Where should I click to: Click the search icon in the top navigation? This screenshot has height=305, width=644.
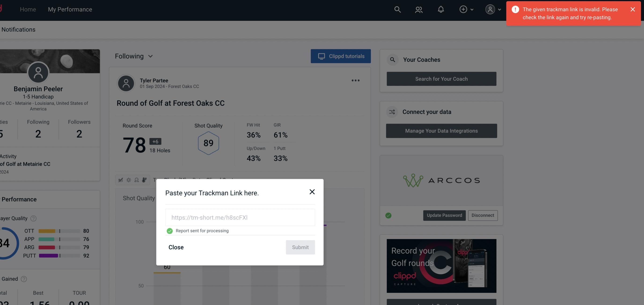click(x=397, y=9)
